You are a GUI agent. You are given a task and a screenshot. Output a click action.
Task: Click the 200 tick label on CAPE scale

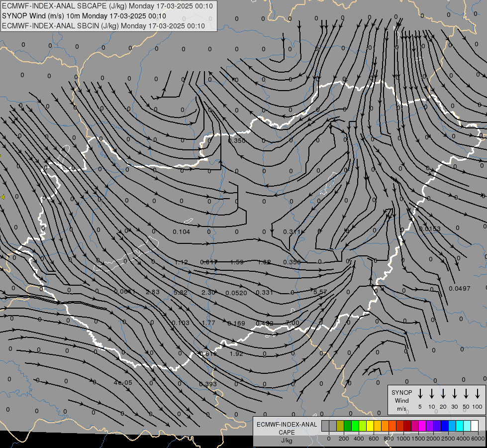[344, 439]
